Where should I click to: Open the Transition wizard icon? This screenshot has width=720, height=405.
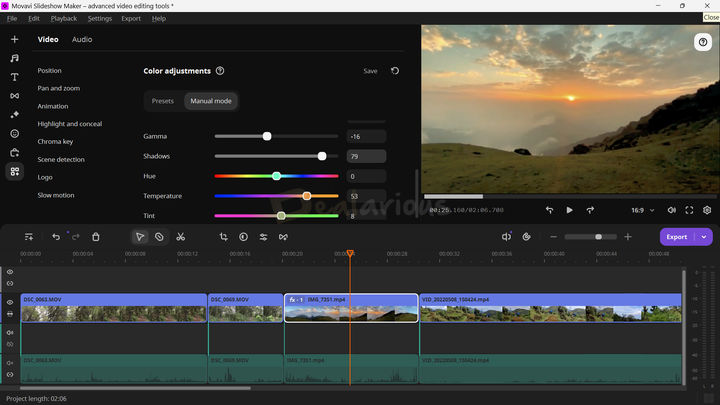click(x=283, y=237)
